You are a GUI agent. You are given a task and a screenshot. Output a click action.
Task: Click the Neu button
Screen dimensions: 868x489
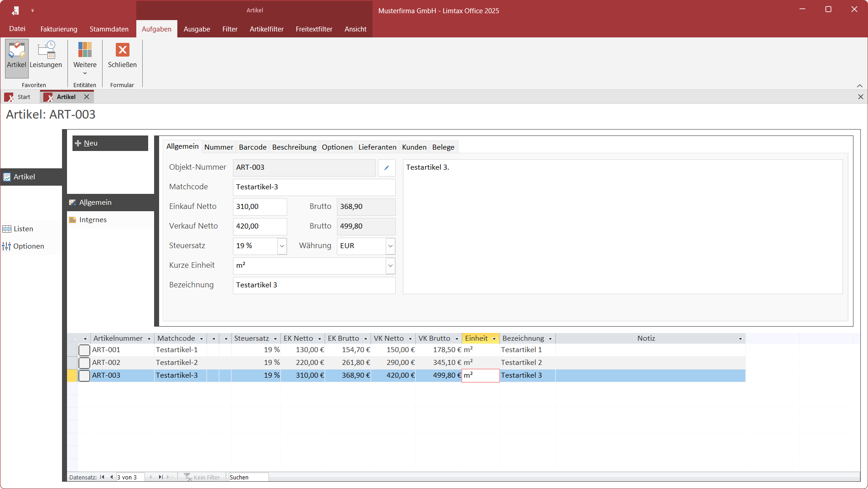pos(110,143)
